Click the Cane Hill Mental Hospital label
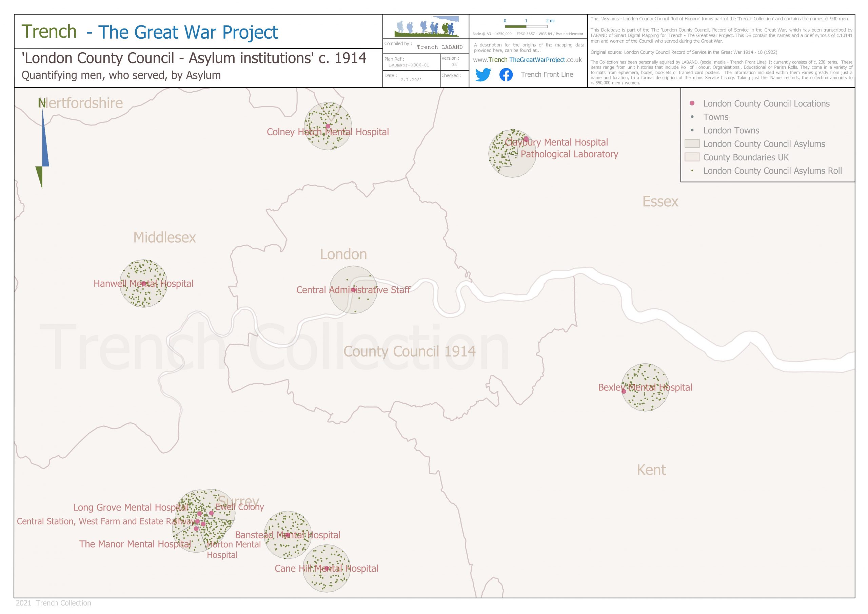 tap(326, 568)
